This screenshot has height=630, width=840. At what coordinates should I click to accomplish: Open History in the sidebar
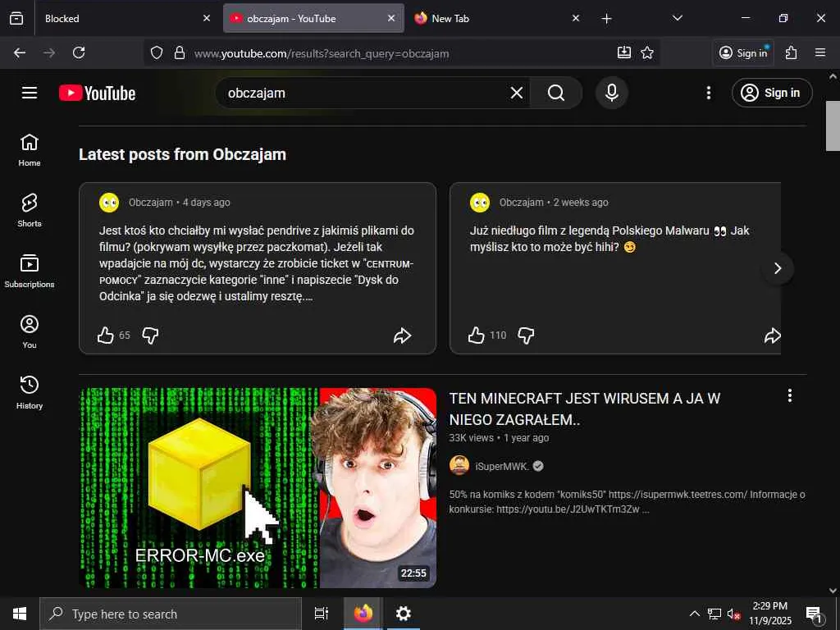click(30, 392)
